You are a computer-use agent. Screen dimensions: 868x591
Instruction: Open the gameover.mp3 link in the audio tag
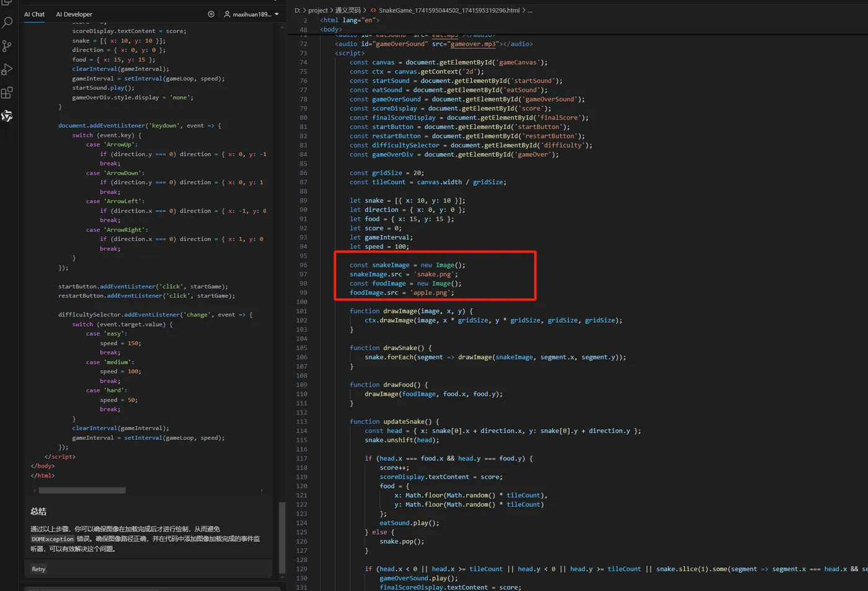point(474,44)
